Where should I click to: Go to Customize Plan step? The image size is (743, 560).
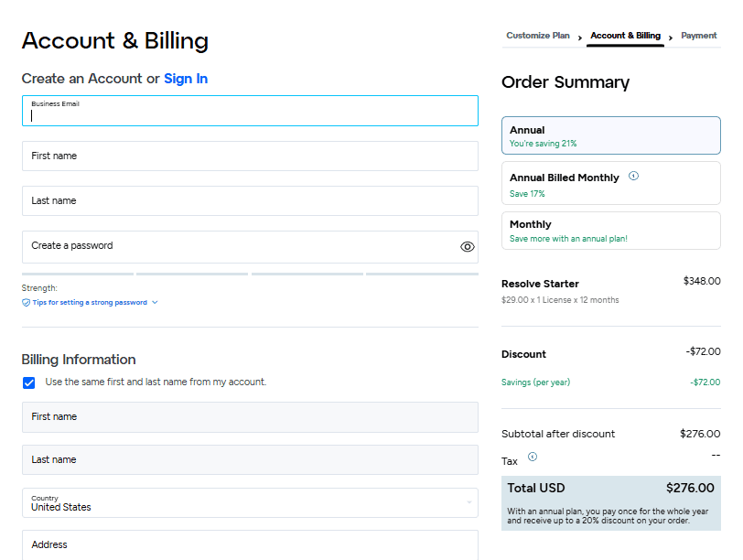(537, 36)
